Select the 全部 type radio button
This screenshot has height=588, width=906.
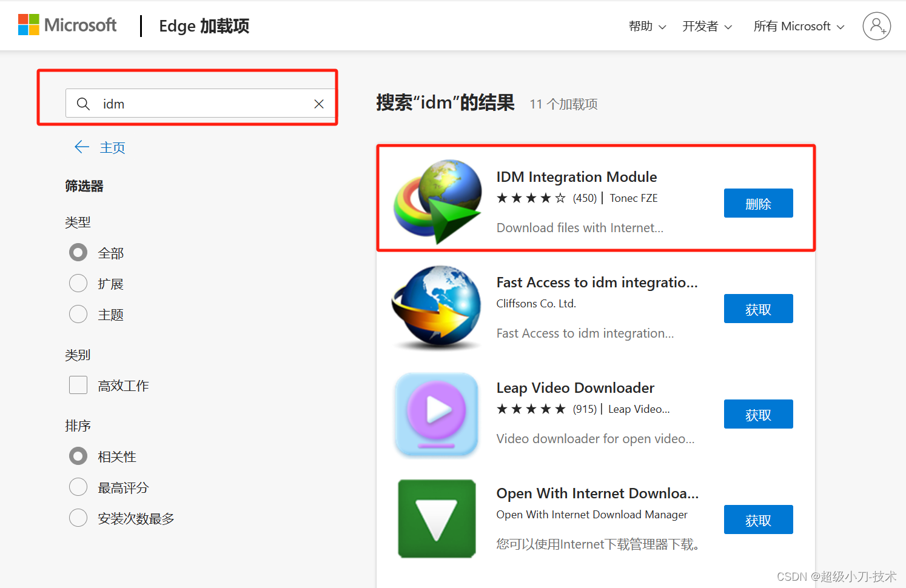pyautogui.click(x=78, y=252)
